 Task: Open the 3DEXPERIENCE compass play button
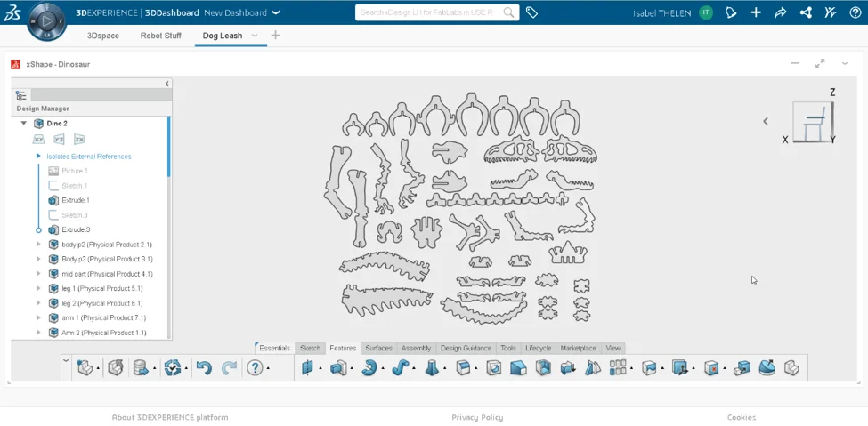pos(46,20)
